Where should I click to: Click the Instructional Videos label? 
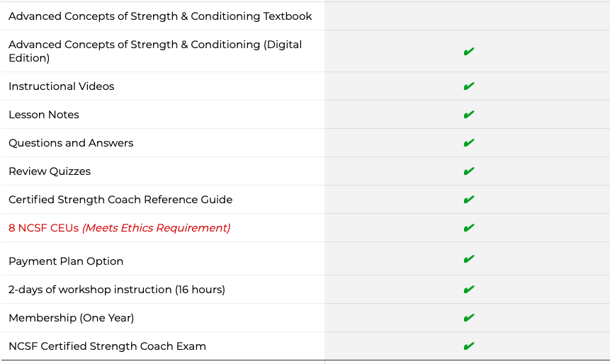click(x=62, y=86)
